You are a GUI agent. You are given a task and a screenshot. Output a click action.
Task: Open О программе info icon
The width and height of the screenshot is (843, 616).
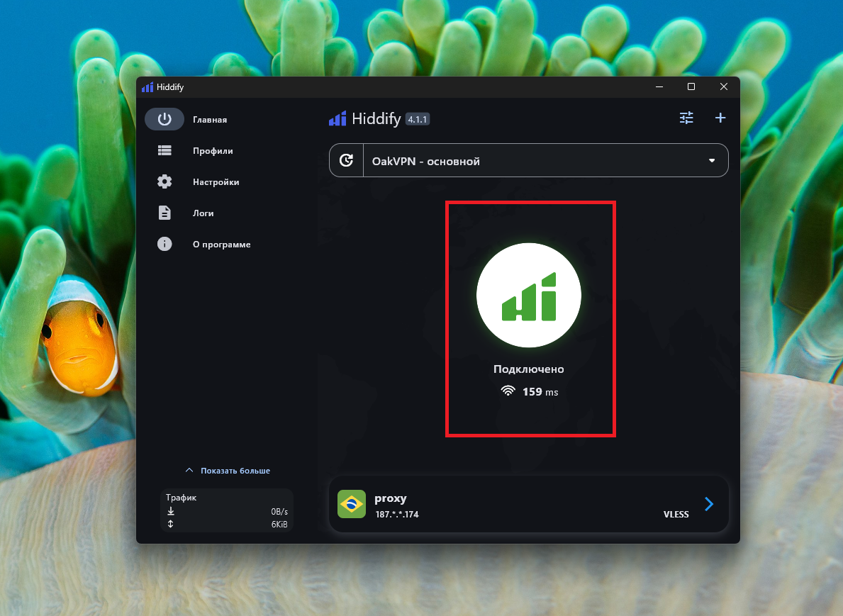pyautogui.click(x=164, y=244)
